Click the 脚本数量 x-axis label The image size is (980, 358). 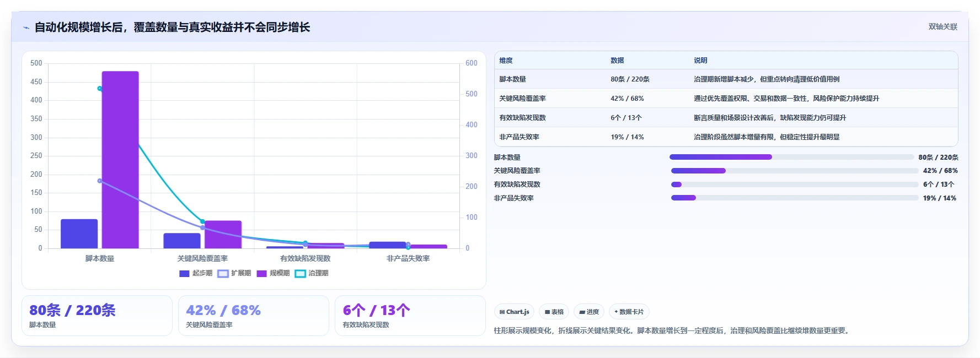pos(100,258)
